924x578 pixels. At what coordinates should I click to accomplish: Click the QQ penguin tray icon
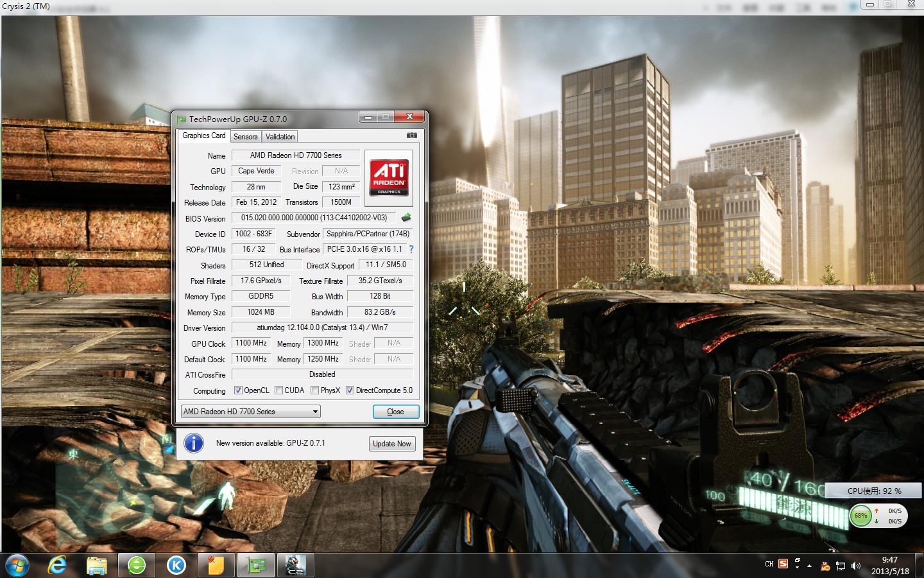coord(825,566)
